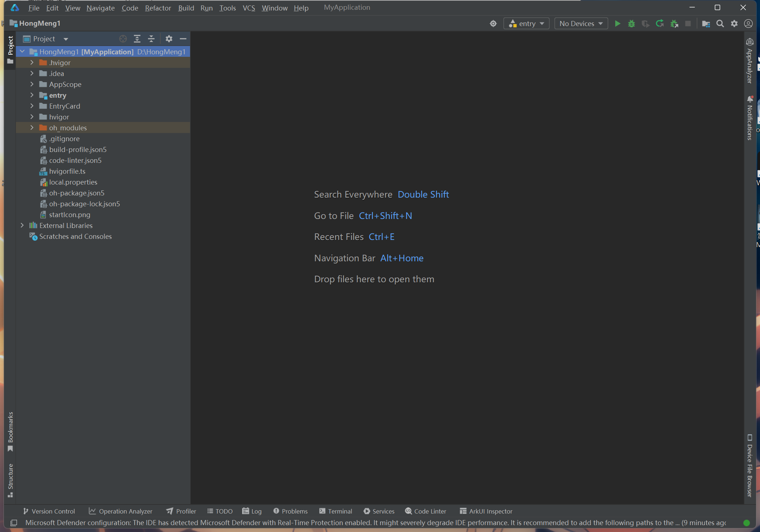Click the DevEco Studio logo icon
Screen dimensions: 760x532
[x=15, y=8]
